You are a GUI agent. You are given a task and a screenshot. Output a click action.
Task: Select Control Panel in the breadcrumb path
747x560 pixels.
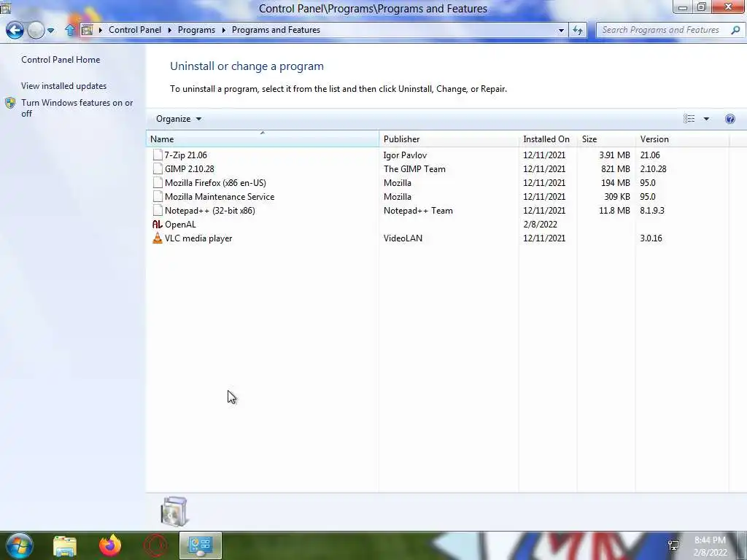point(135,30)
